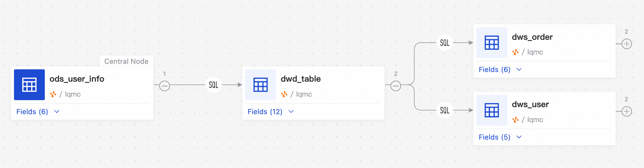Click the SQL badge leading to dws_user

445,110
